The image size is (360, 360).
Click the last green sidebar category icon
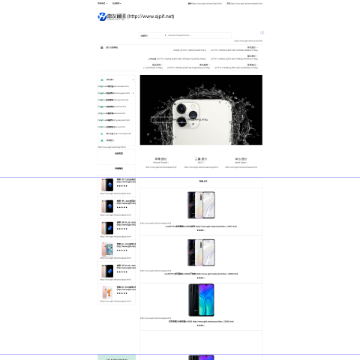click(102, 140)
